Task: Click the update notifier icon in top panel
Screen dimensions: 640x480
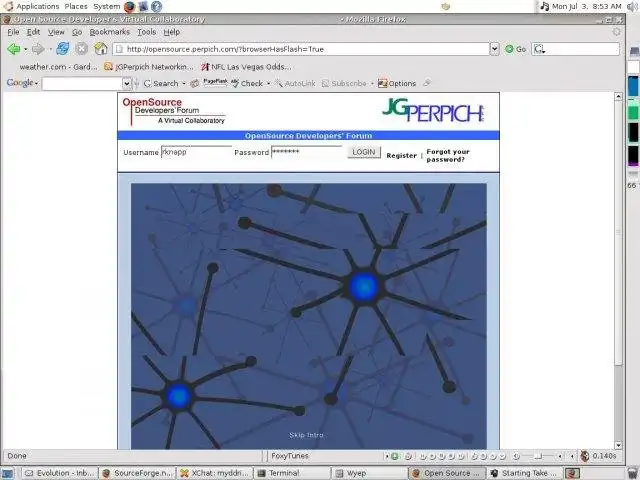Action: click(x=446, y=6)
